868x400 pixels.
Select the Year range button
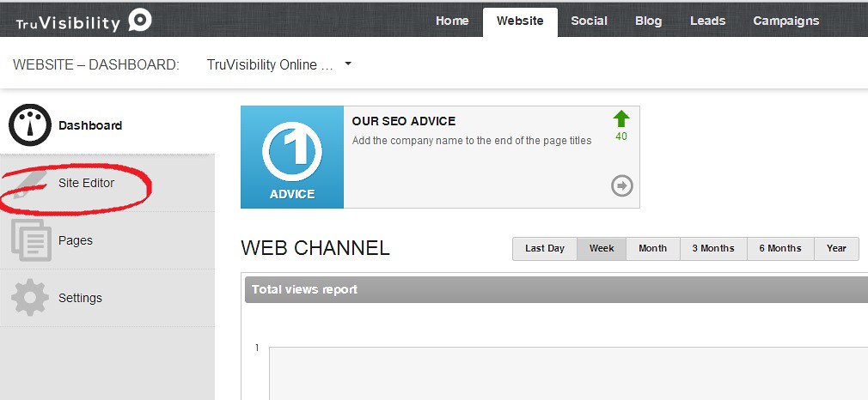(x=836, y=248)
